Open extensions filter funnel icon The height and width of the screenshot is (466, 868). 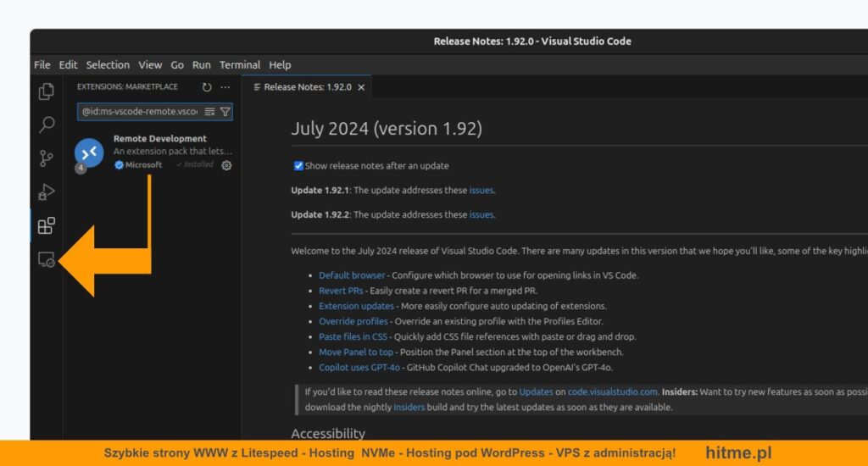tap(225, 111)
